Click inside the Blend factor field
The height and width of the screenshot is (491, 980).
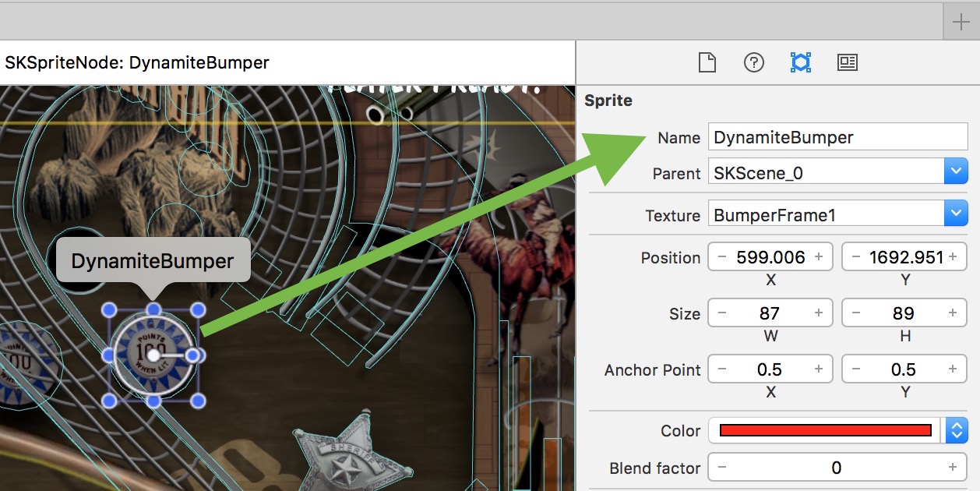click(837, 467)
